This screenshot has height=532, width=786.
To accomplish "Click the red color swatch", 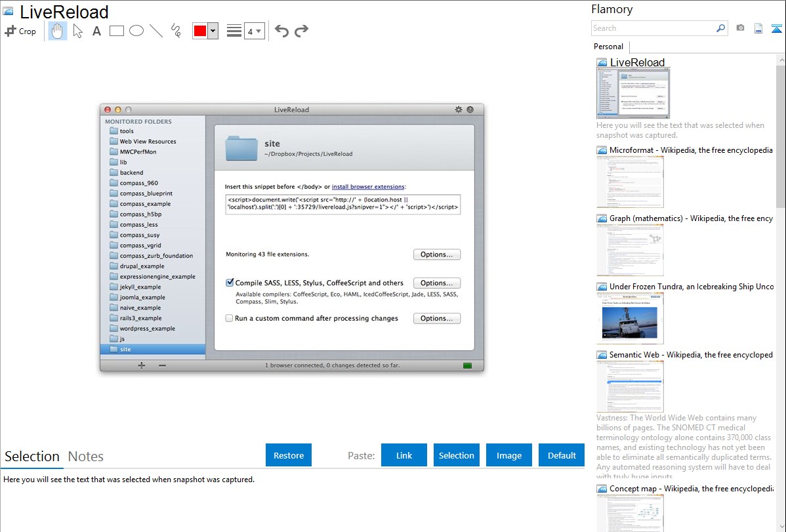I will [x=200, y=31].
